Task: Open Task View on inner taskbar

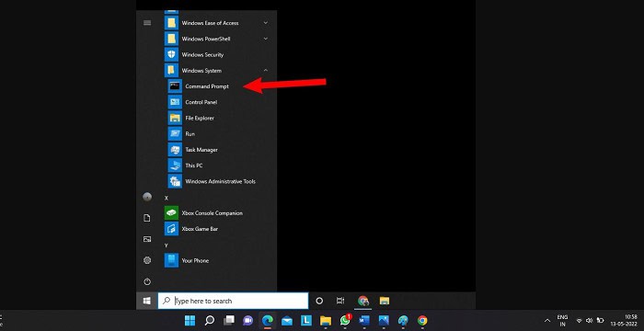Action: 340,301
